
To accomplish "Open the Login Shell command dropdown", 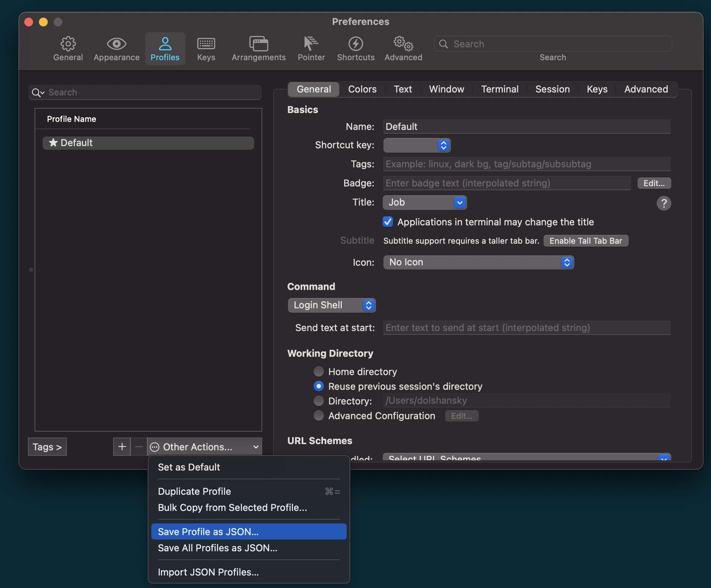I will pos(331,305).
